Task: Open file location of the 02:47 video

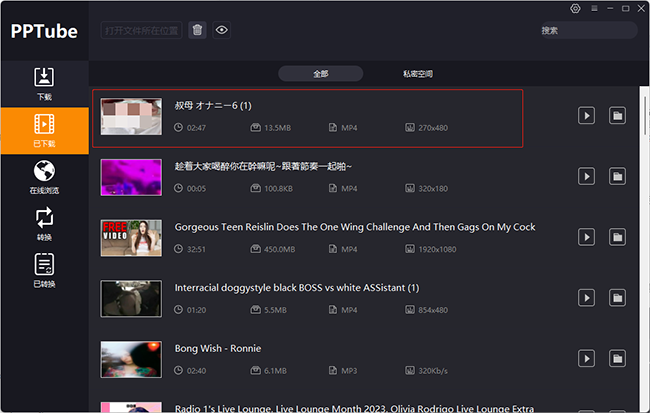Action: (617, 116)
